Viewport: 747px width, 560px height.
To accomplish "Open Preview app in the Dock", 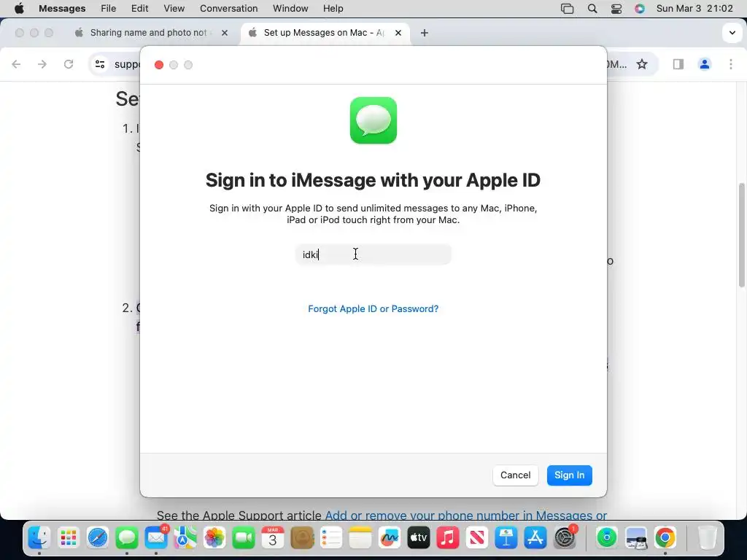I will pos(636,537).
